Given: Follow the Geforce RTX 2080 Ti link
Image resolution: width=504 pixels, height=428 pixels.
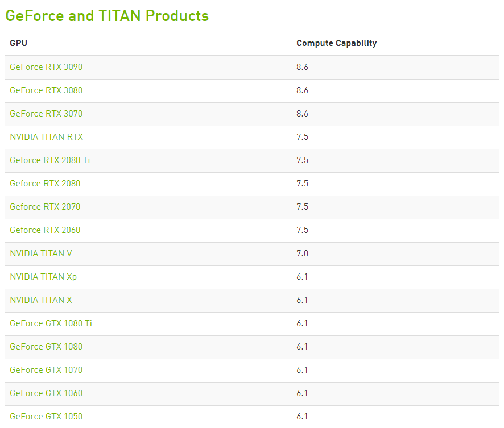Looking at the screenshot, I should [50, 160].
